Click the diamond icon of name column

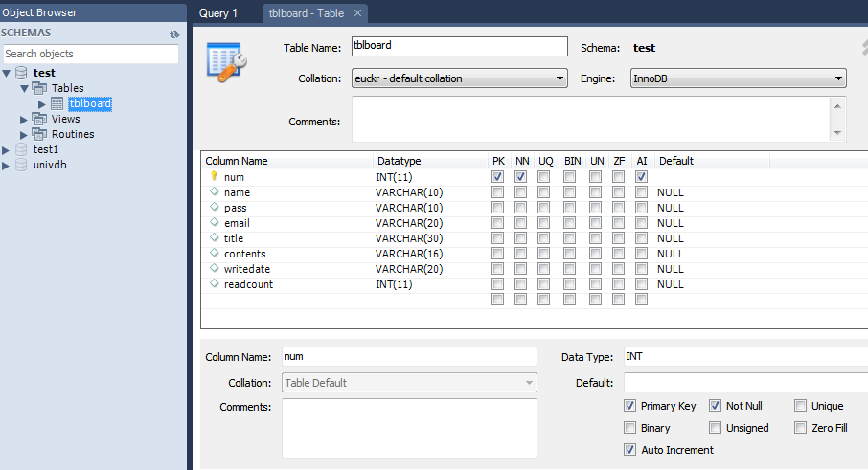(215, 191)
